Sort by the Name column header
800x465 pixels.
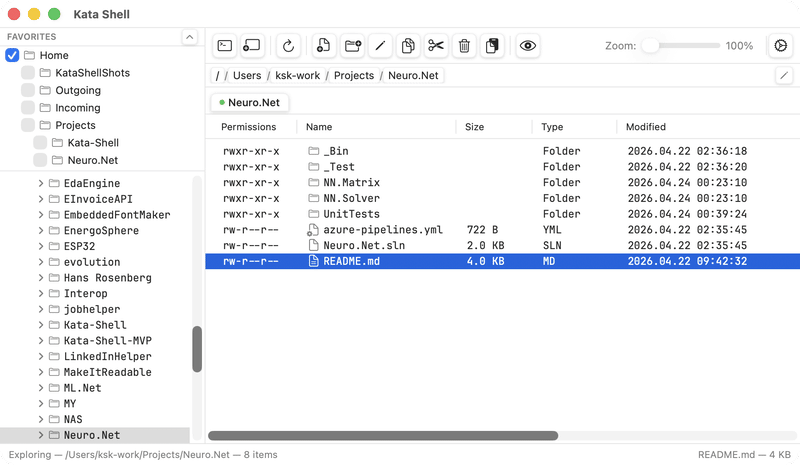pyautogui.click(x=319, y=127)
